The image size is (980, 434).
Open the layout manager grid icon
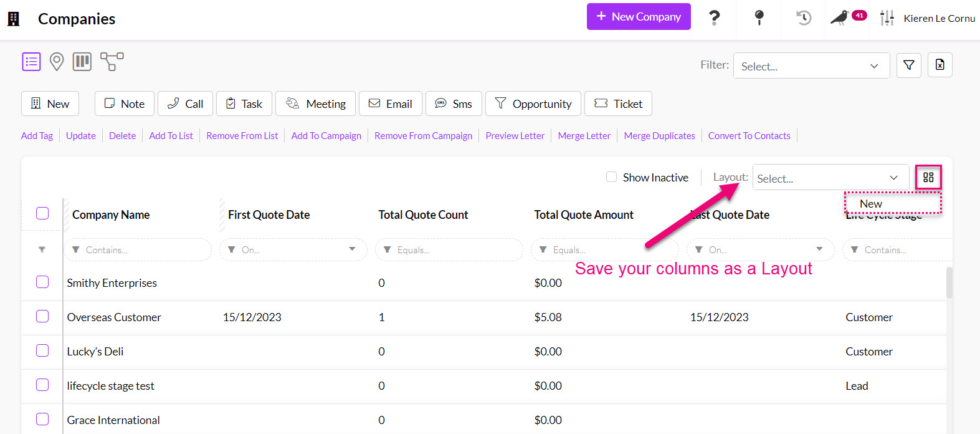click(928, 178)
